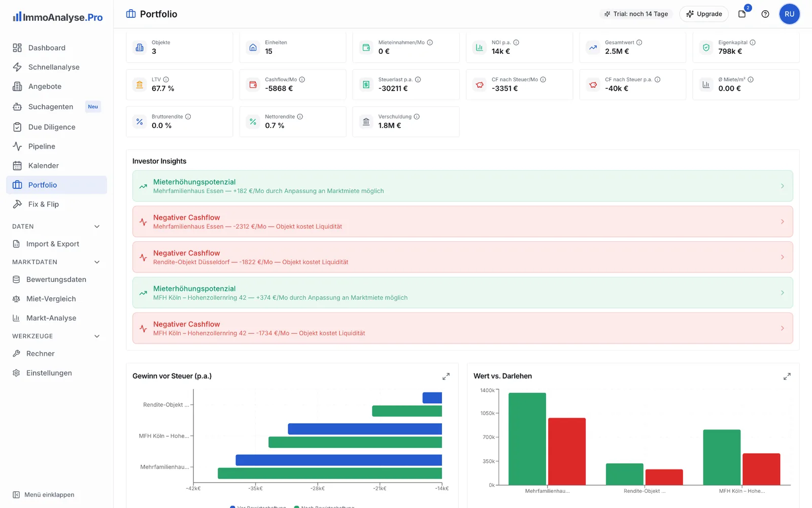This screenshot has height=508, width=812.
Task: Click the Portfolio page title
Action: 158,14
